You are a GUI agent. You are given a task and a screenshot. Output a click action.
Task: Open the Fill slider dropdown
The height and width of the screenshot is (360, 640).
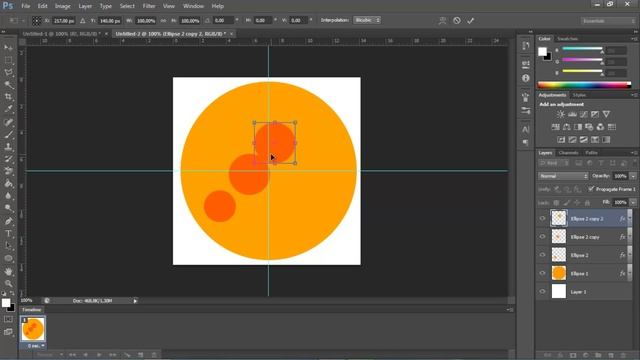pos(633,202)
